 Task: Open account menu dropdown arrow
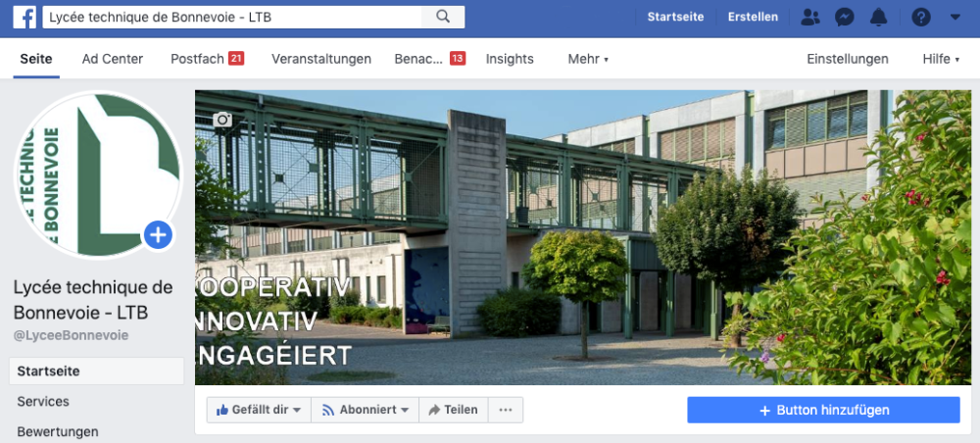click(955, 17)
